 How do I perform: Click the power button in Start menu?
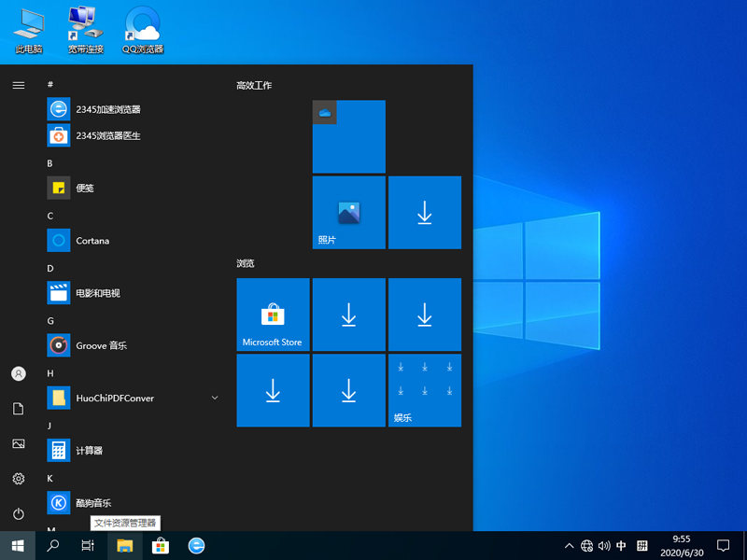(x=18, y=513)
